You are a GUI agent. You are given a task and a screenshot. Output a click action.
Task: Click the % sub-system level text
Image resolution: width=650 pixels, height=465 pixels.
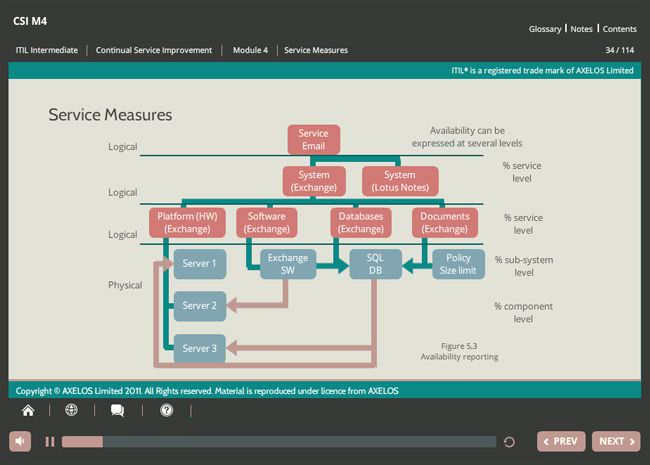tap(524, 266)
